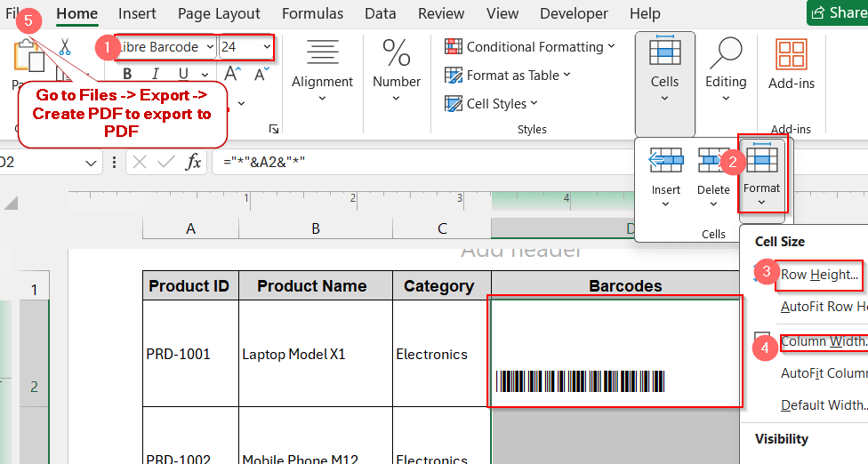The width and height of the screenshot is (868, 464).
Task: Click the formula bar input field
Action: pos(534,162)
